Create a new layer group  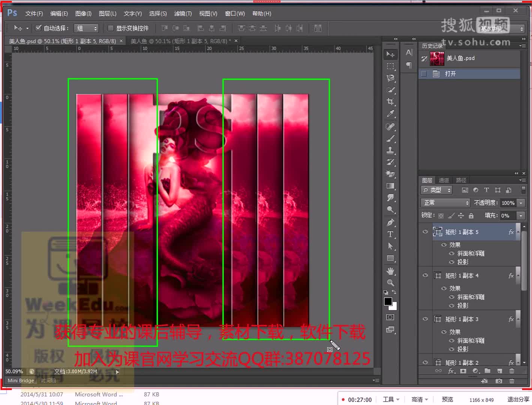(487, 371)
